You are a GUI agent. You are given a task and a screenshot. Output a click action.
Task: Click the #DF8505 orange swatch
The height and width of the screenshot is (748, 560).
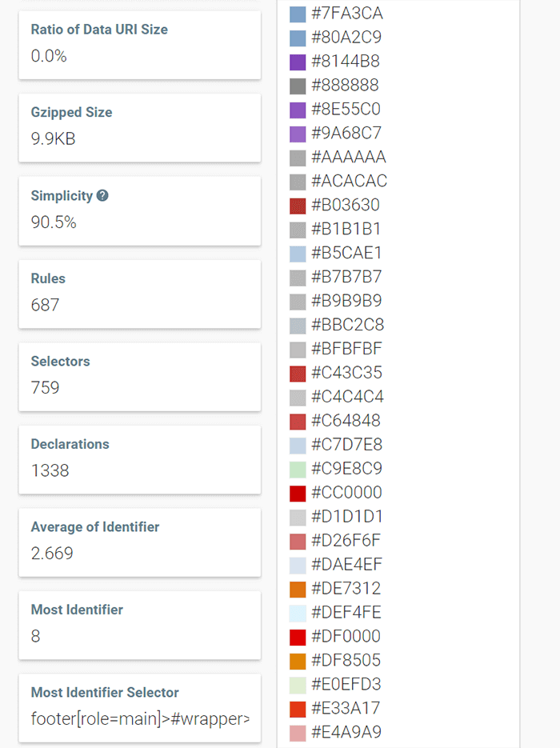coord(298,661)
